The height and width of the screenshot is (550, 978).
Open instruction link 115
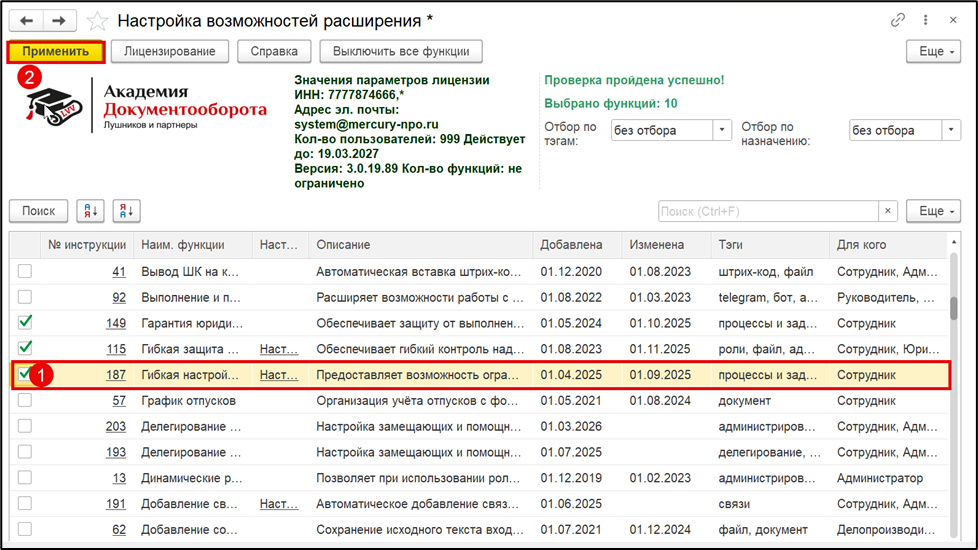point(115,349)
